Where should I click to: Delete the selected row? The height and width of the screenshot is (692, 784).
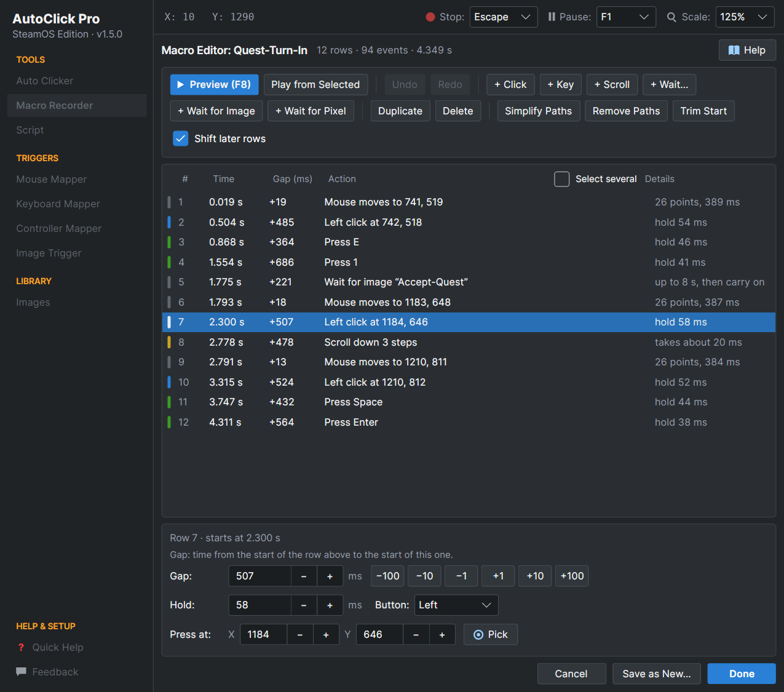(x=458, y=111)
